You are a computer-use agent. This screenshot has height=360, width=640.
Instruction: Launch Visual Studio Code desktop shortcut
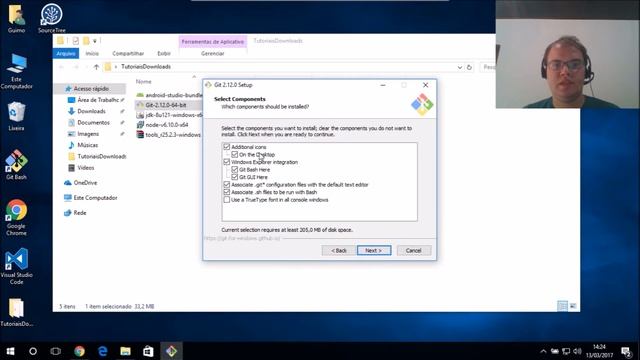coord(16,267)
